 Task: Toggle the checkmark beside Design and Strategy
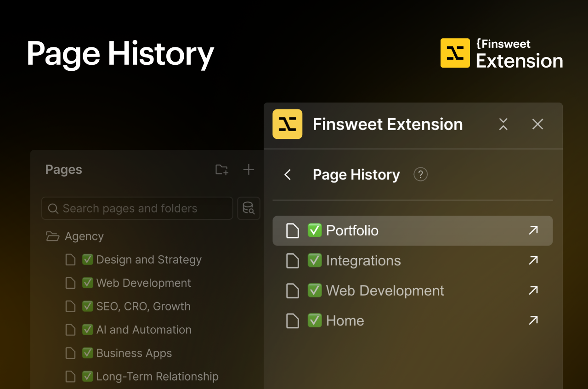(88, 259)
